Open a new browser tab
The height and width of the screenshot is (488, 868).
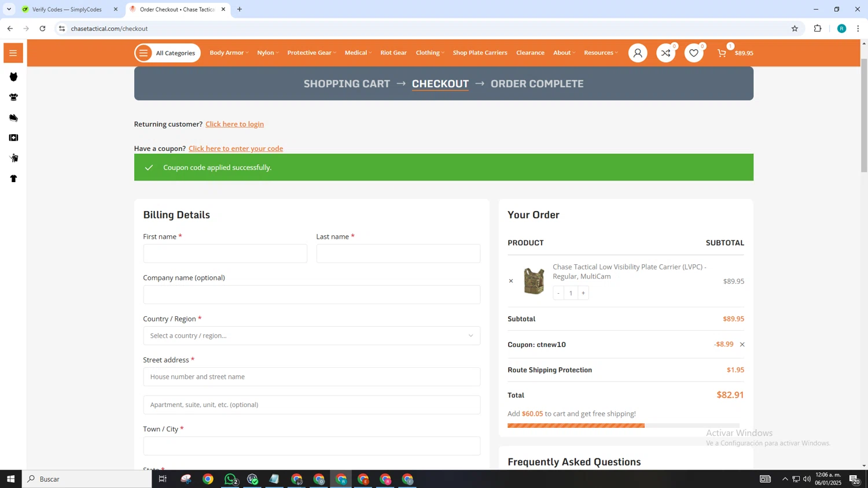coord(240,9)
